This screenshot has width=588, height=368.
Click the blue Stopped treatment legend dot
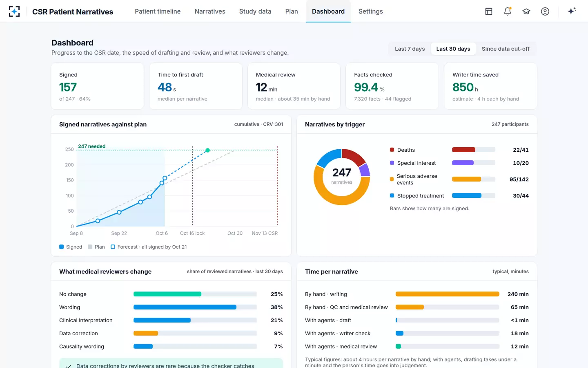[392, 196]
